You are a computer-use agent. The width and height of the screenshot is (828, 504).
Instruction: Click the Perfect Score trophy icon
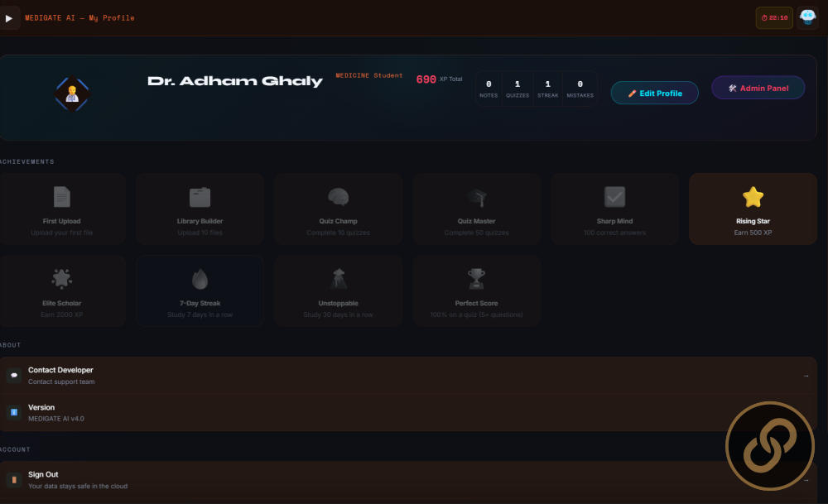[476, 279]
